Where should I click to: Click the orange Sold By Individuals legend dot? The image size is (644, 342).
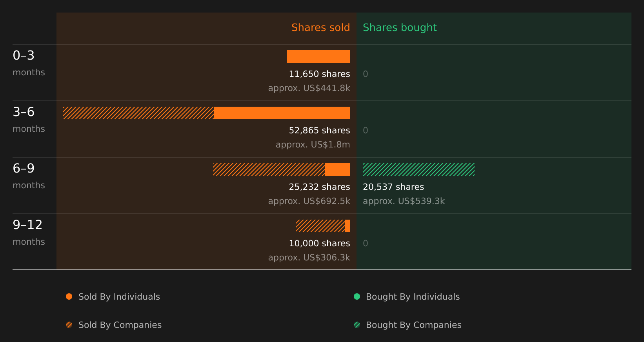tap(69, 297)
